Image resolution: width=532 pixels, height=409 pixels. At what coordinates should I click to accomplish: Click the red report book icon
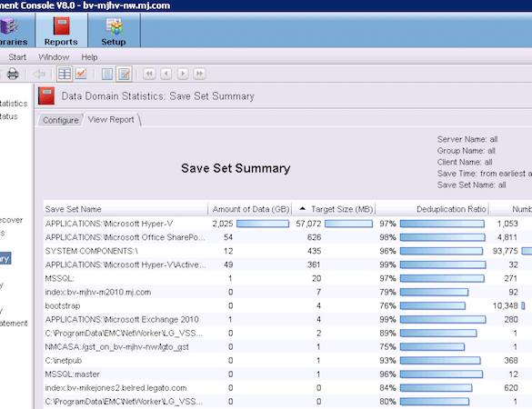pos(46,96)
